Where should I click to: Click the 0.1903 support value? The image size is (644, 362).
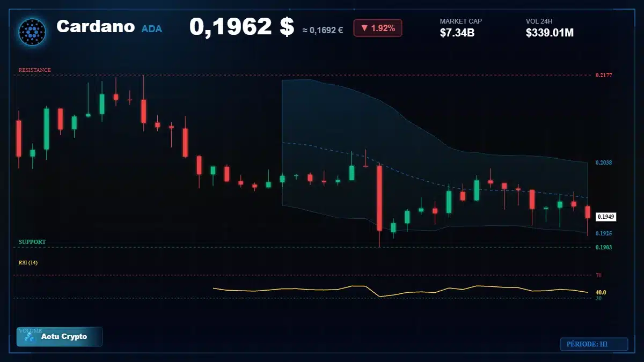click(604, 247)
